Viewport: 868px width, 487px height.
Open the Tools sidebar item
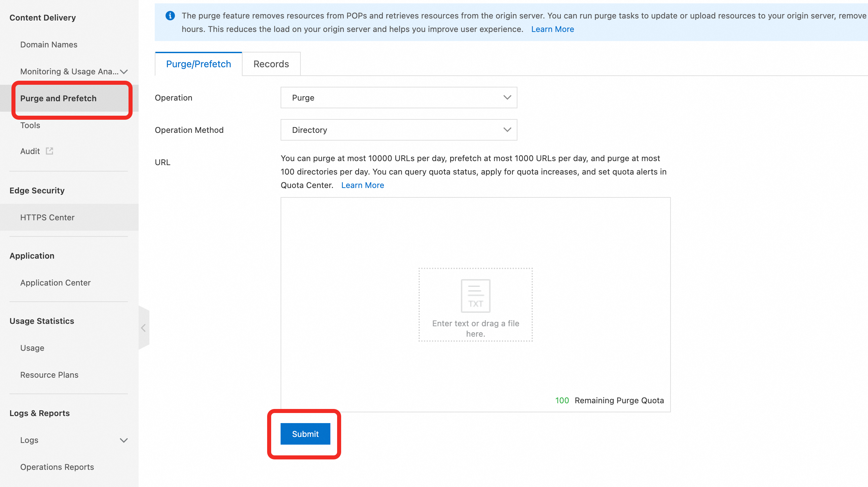(x=30, y=125)
